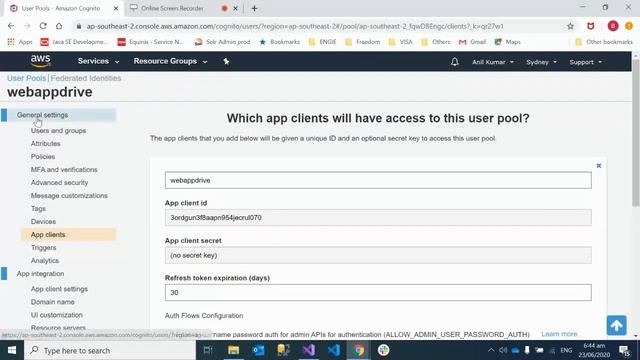Open the Anil Kumar account menu
The image size is (640, 360).
click(493, 62)
